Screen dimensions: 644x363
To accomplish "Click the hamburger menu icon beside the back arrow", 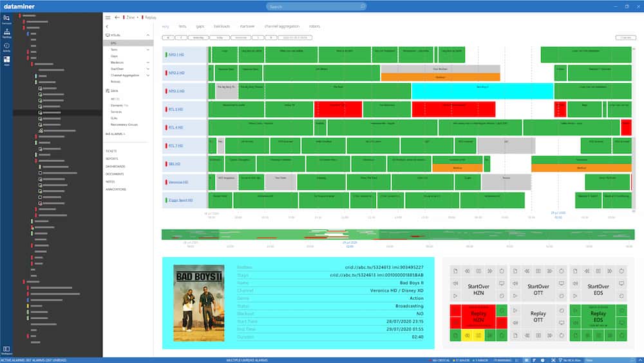I will [x=108, y=17].
